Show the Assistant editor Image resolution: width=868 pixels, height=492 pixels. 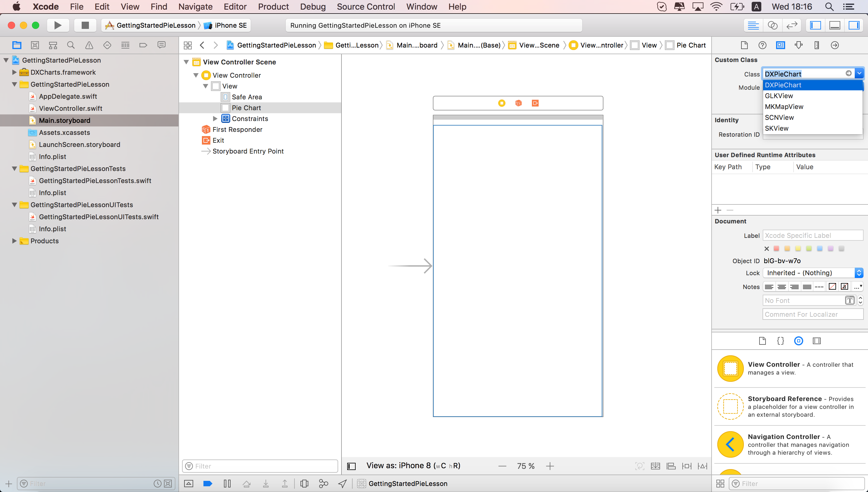point(772,25)
